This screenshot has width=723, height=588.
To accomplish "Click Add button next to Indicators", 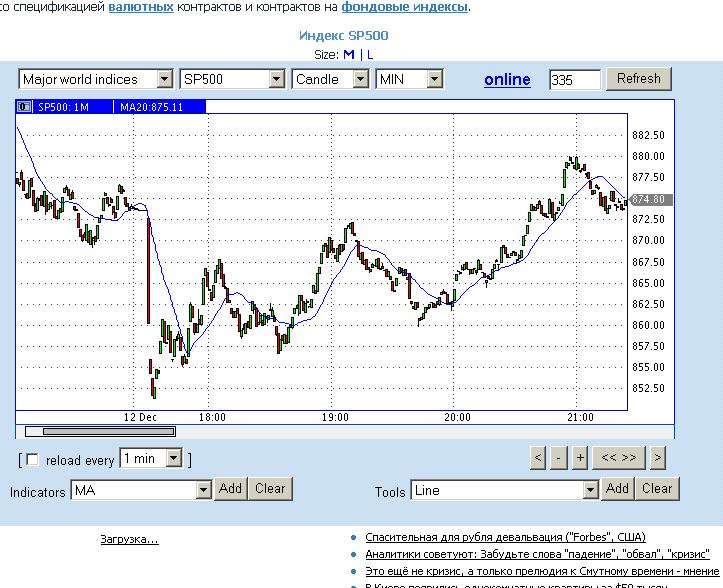I will pos(230,489).
